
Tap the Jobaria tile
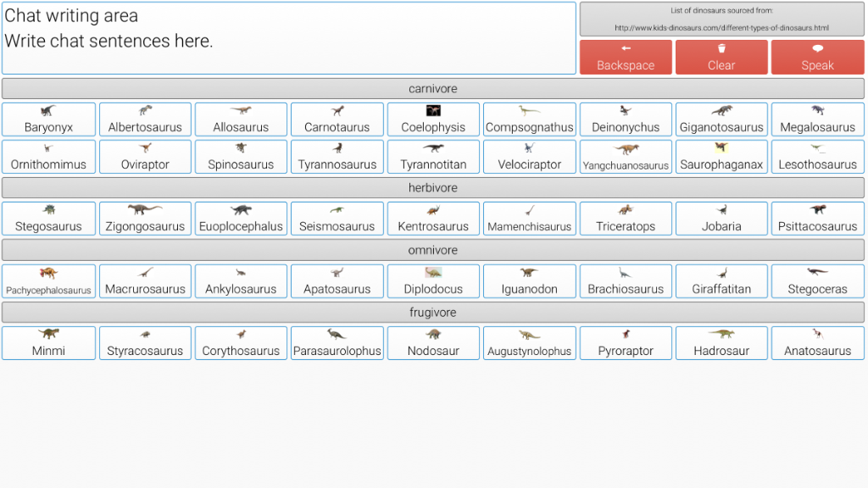(721, 219)
